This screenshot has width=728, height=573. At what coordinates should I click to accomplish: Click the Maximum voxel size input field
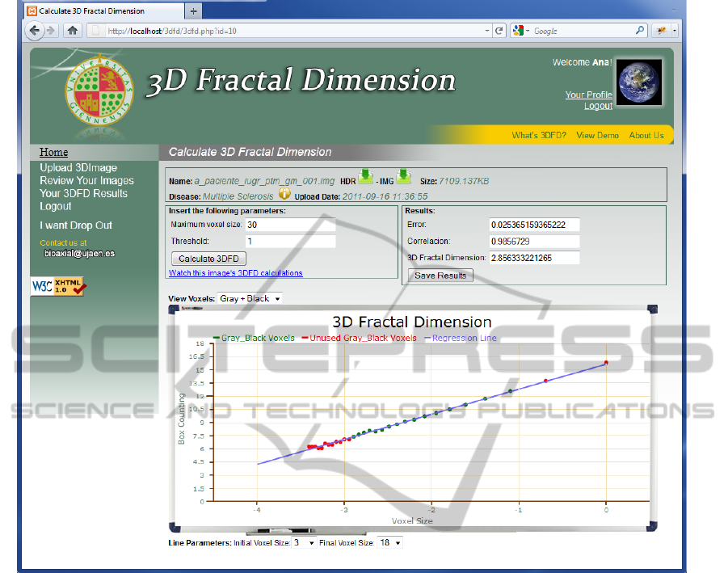click(290, 225)
